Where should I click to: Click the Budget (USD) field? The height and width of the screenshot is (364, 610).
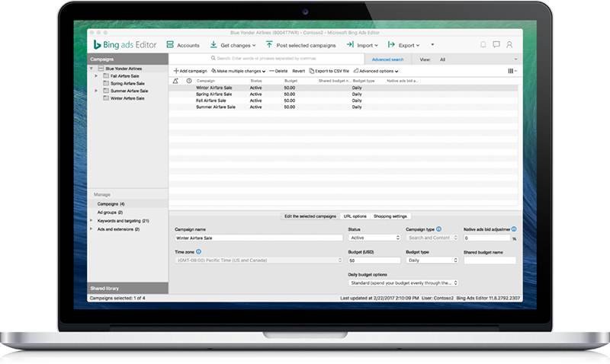(x=374, y=260)
